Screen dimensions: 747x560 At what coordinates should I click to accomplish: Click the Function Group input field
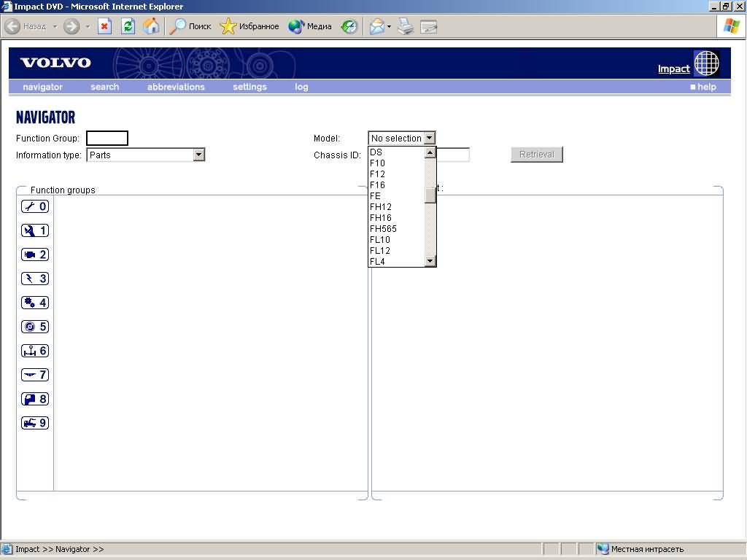tap(107, 138)
